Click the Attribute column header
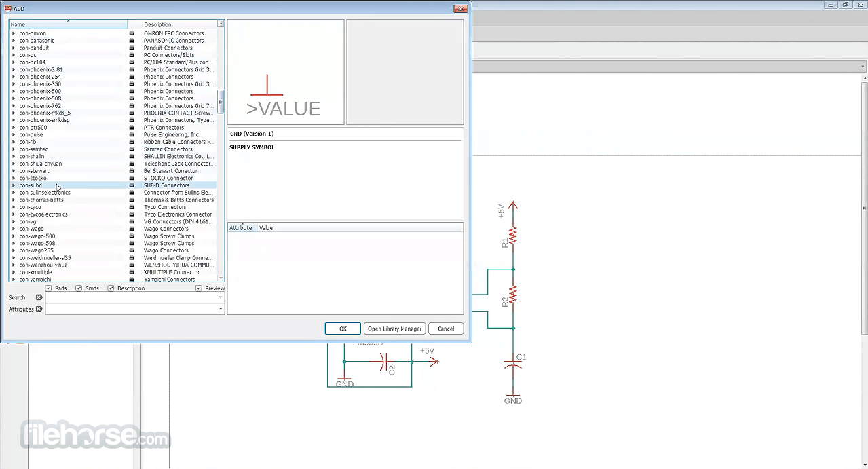Viewport: 868px width, 469px height. pos(241,228)
